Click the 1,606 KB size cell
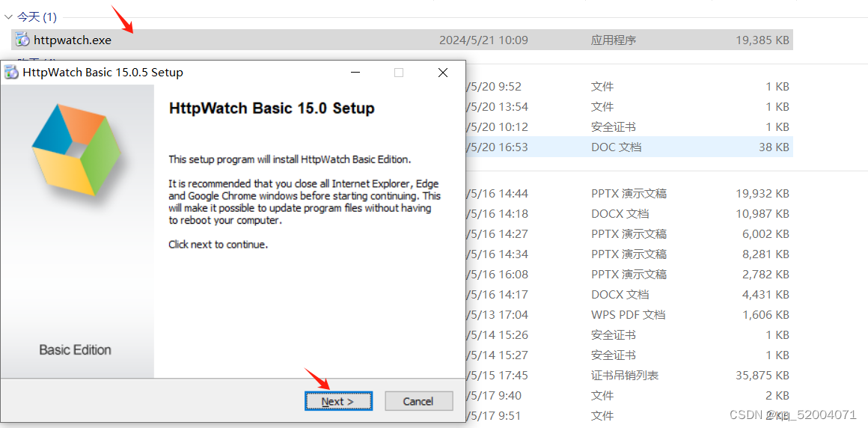This screenshot has height=428, width=868. coord(765,314)
